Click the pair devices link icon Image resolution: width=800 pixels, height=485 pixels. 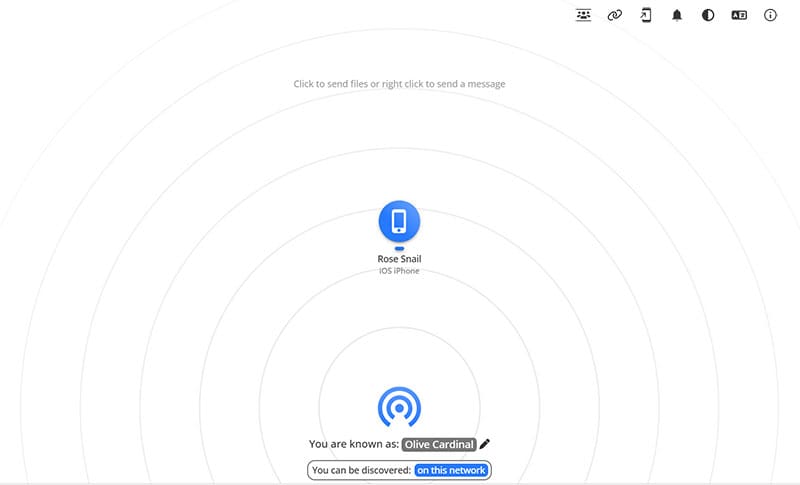point(615,15)
